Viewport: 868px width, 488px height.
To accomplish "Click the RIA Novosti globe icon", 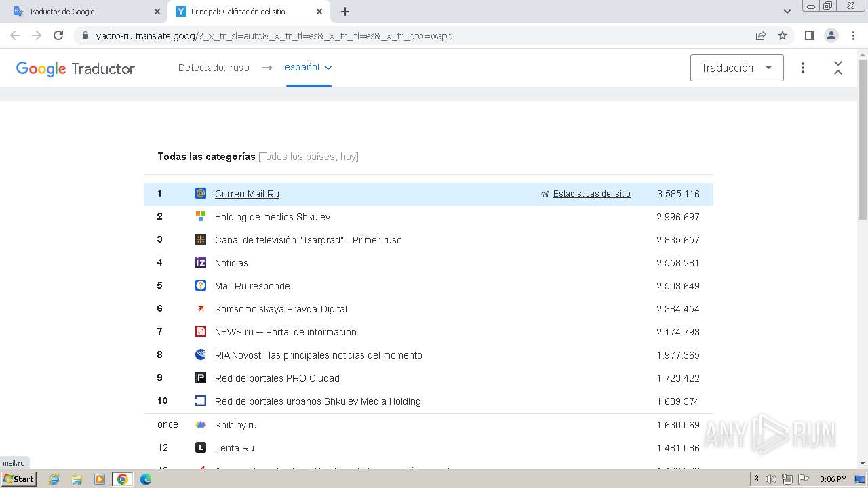I will (201, 354).
